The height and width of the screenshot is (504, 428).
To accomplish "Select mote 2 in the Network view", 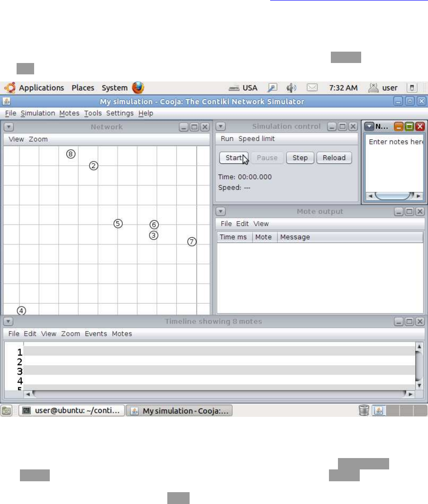I will coord(93,166).
